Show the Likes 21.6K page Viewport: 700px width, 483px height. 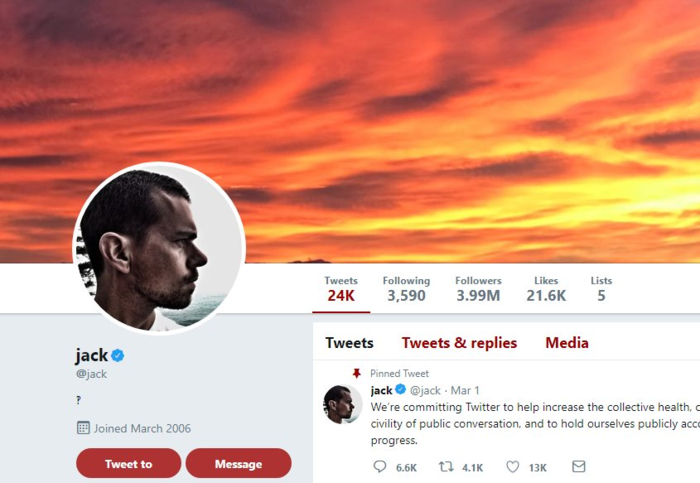tap(546, 289)
